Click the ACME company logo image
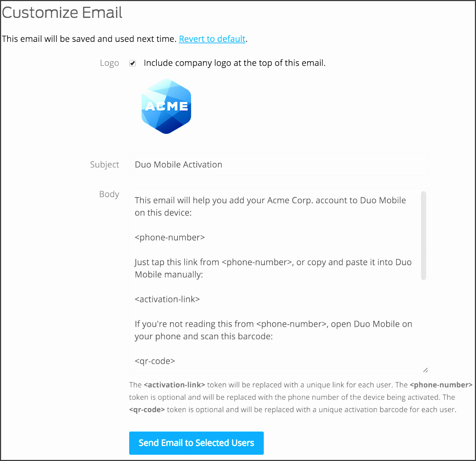This screenshot has height=461, width=476. pos(166,106)
